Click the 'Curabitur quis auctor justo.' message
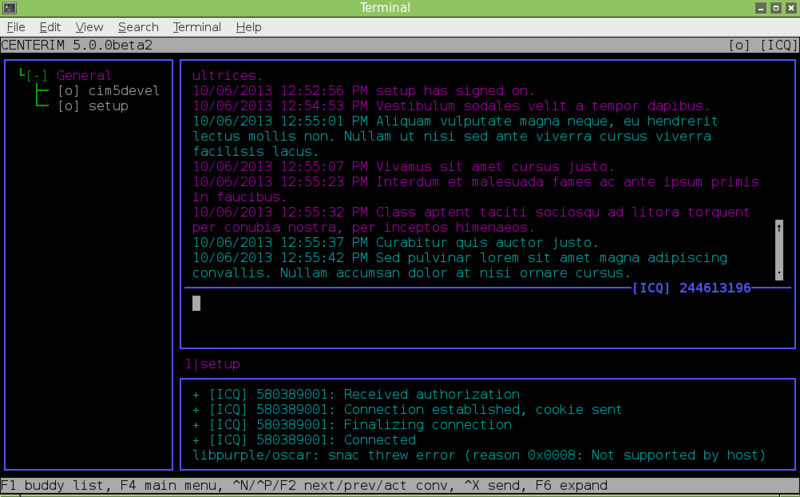The height and width of the screenshot is (497, 800). tap(395, 242)
